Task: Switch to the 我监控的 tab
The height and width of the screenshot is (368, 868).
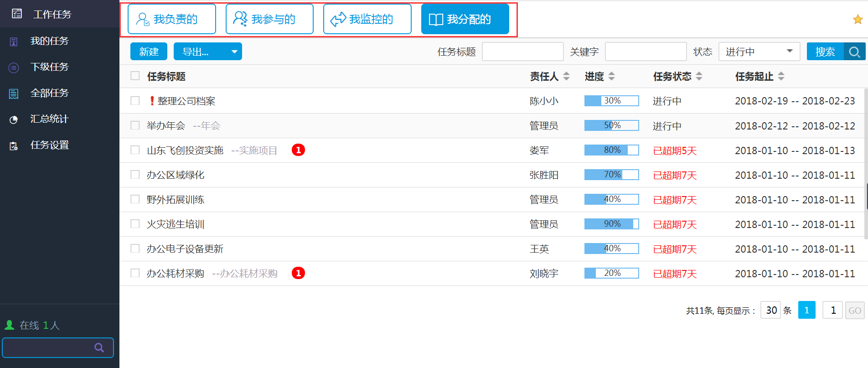Action: [x=367, y=19]
